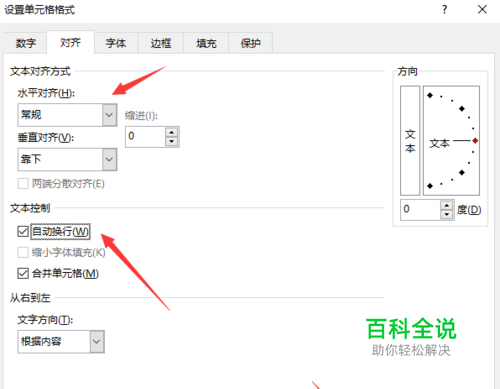Close the 设置单元格格式 dialog
The width and height of the screenshot is (500, 389).
(482, 10)
